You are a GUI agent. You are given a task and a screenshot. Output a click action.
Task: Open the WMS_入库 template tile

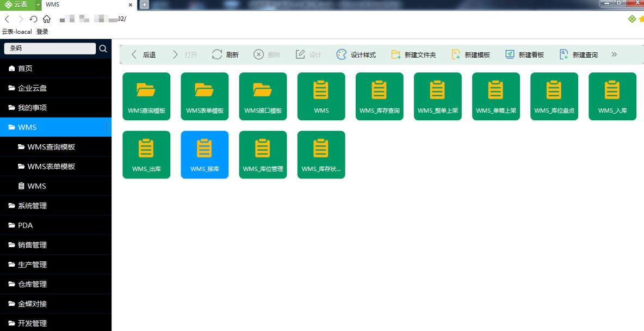612,96
